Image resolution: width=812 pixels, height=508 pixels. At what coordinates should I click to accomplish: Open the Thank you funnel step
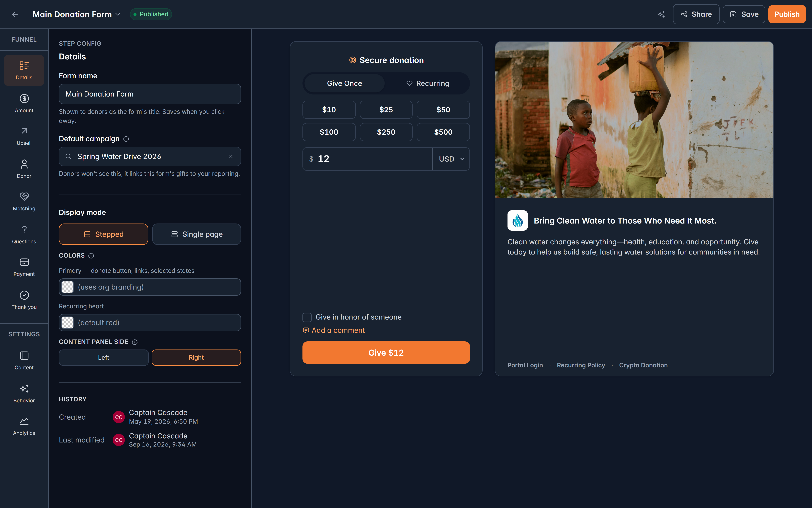(x=24, y=300)
